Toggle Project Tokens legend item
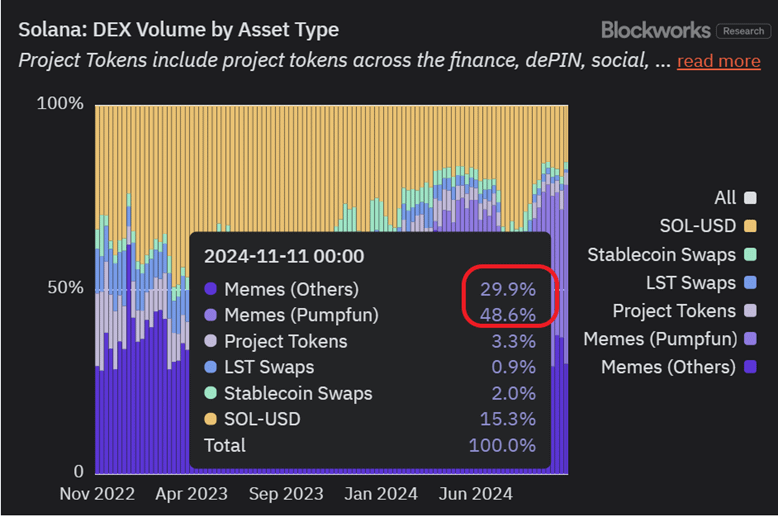The image size is (778, 517). [x=674, y=311]
